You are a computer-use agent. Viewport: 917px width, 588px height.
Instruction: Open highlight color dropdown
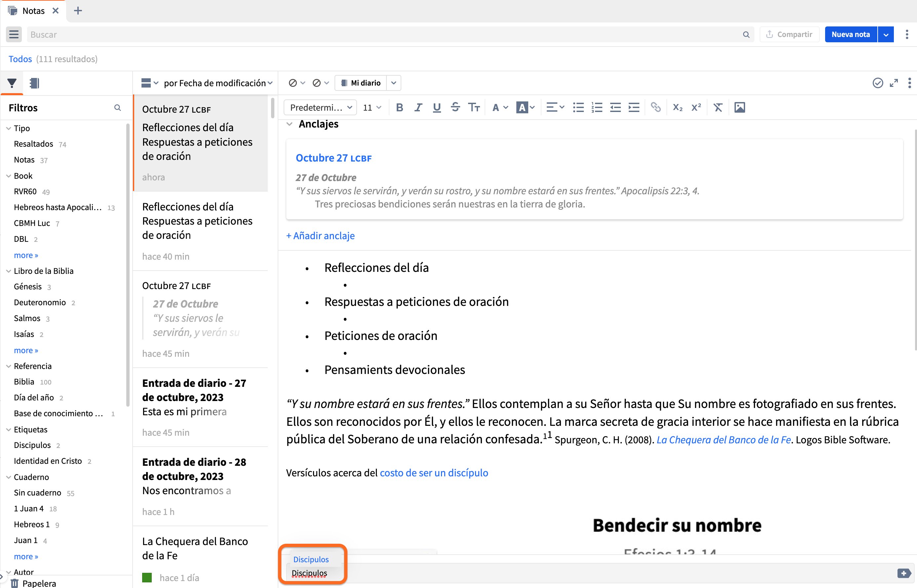[x=525, y=107]
